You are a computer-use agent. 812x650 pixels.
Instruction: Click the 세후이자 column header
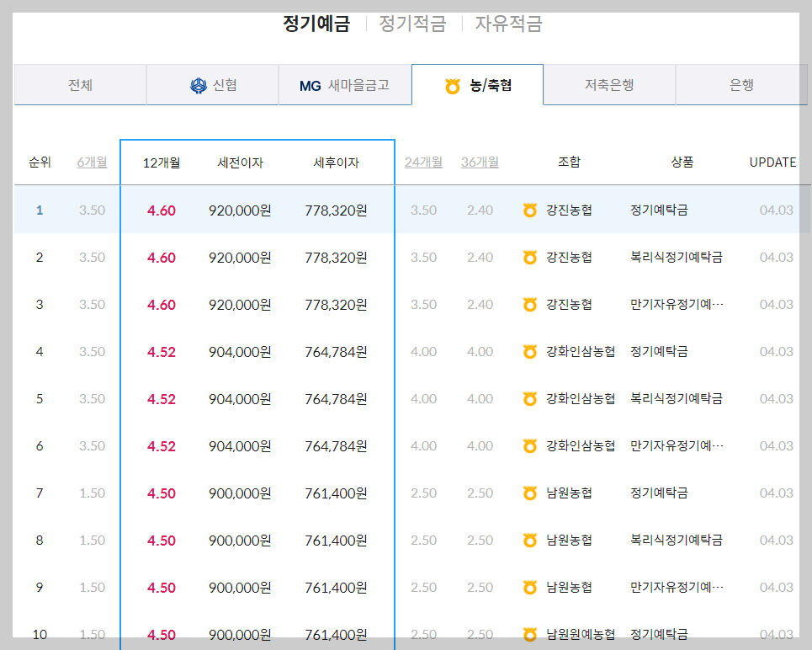pyautogui.click(x=336, y=162)
